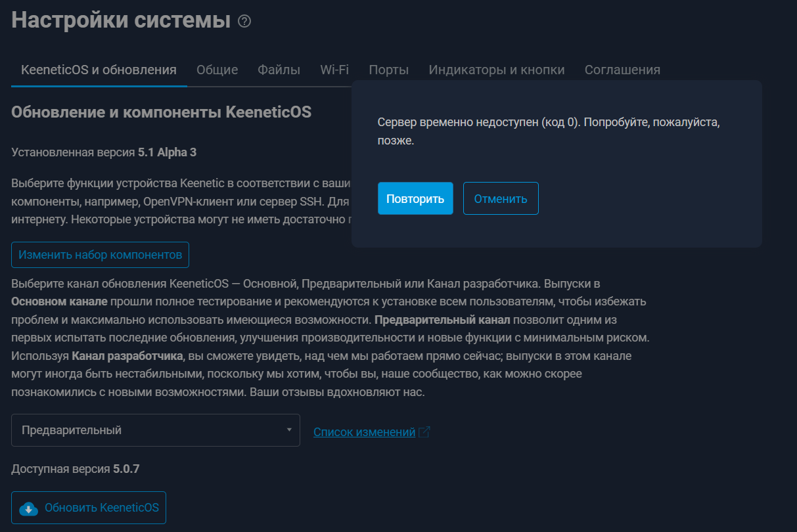Click the Изменить набор компонентов button

click(100, 255)
